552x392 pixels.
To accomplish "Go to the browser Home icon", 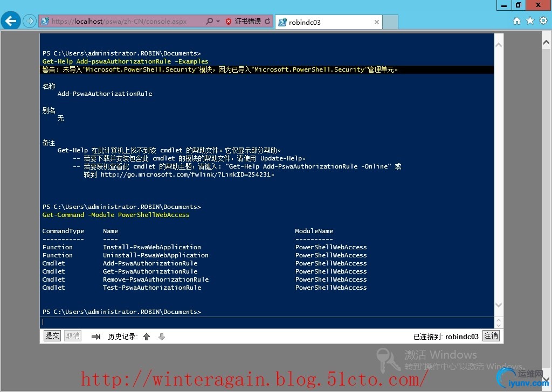I will pos(517,21).
